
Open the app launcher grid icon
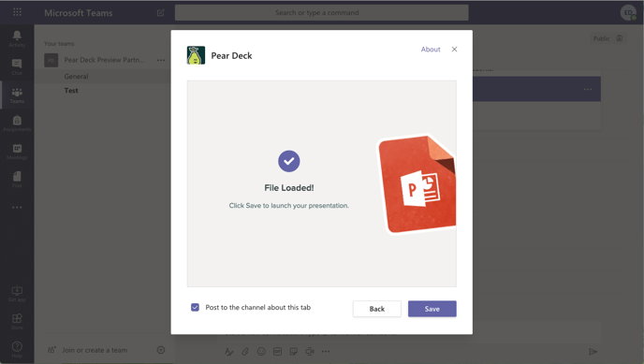[x=17, y=12]
